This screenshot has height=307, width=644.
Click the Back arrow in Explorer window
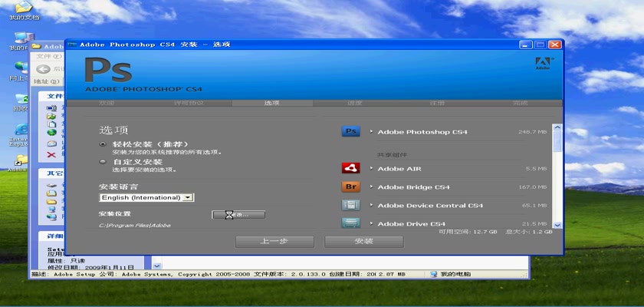(44, 69)
